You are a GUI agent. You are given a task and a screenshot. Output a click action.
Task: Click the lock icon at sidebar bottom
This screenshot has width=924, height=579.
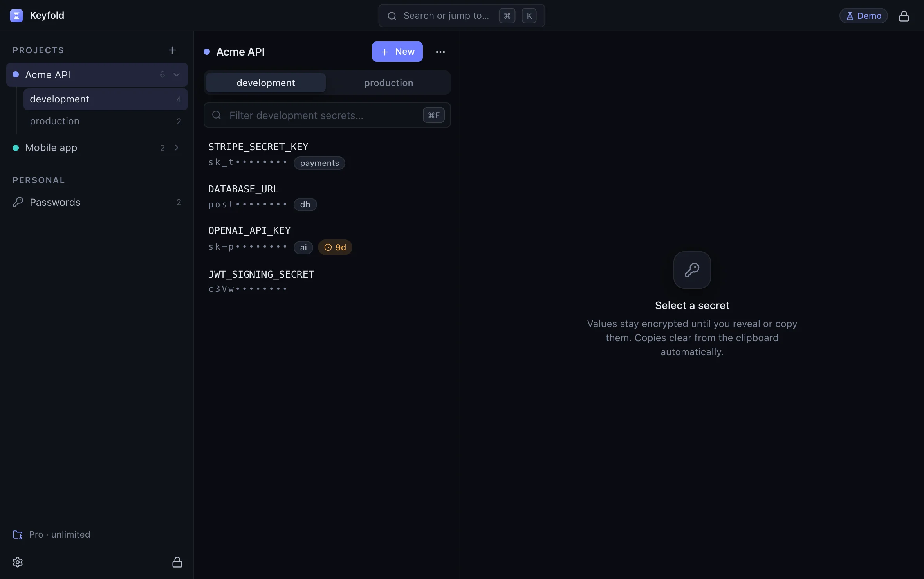pyautogui.click(x=177, y=562)
